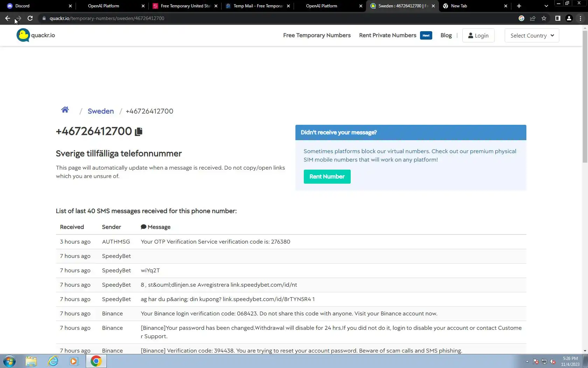The height and width of the screenshot is (368, 588).
Task: Open Rent Private Numbers menu item
Action: click(387, 35)
